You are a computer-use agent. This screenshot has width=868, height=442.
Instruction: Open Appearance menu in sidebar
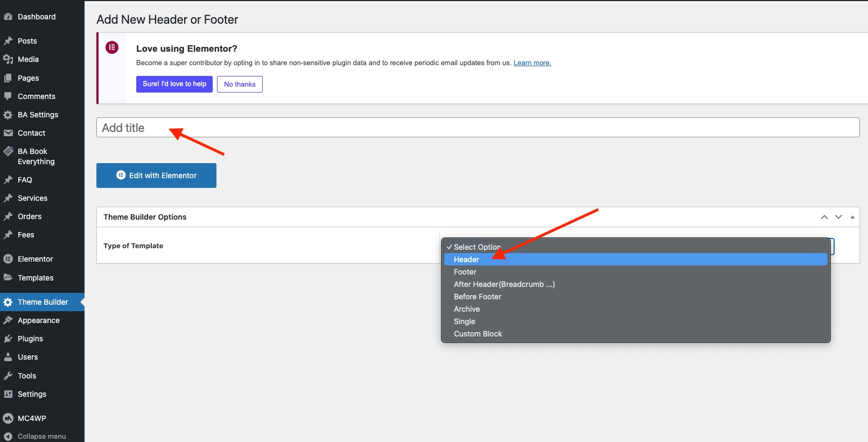38,320
